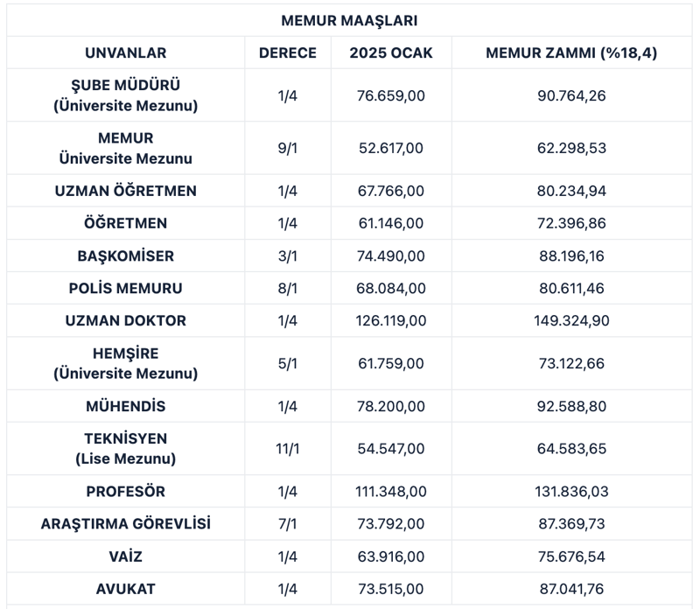Viewport: 700px width, 609px height.
Task: Click the PROFESÖR raised salary 131.836,03
Action: [571, 492]
